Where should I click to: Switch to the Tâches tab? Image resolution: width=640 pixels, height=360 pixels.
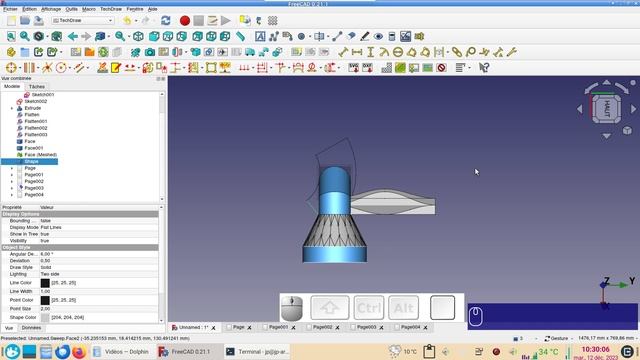(x=37, y=87)
